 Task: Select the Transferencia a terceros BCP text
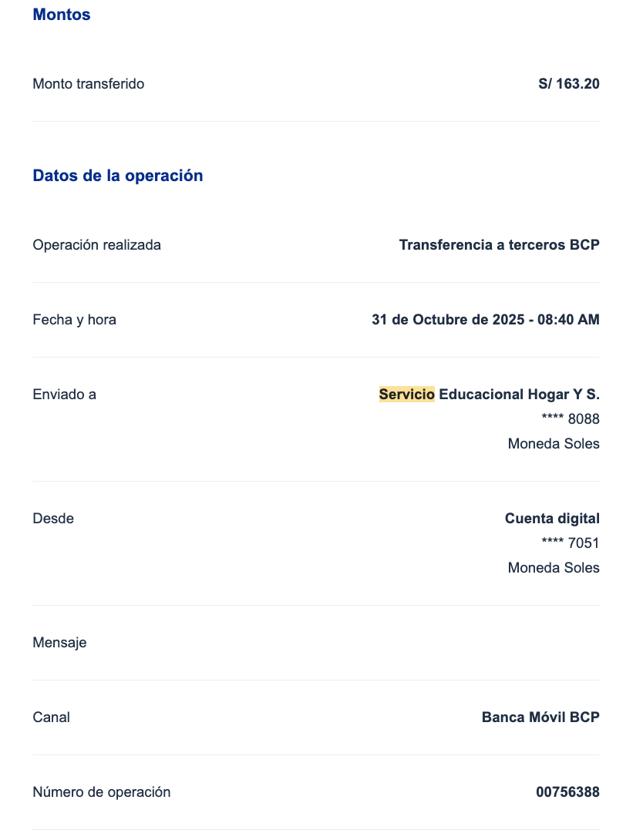[499, 245]
